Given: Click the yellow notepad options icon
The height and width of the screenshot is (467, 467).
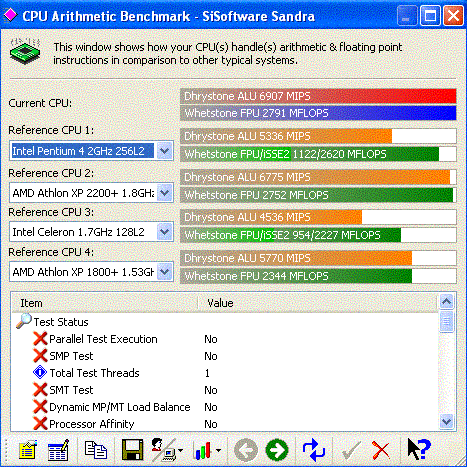Looking at the screenshot, I should point(28,451).
